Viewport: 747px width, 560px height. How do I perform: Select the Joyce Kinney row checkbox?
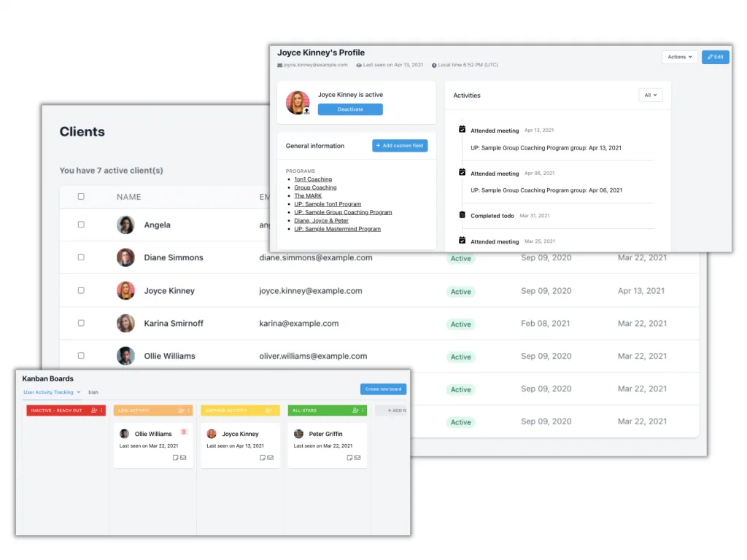point(81,290)
